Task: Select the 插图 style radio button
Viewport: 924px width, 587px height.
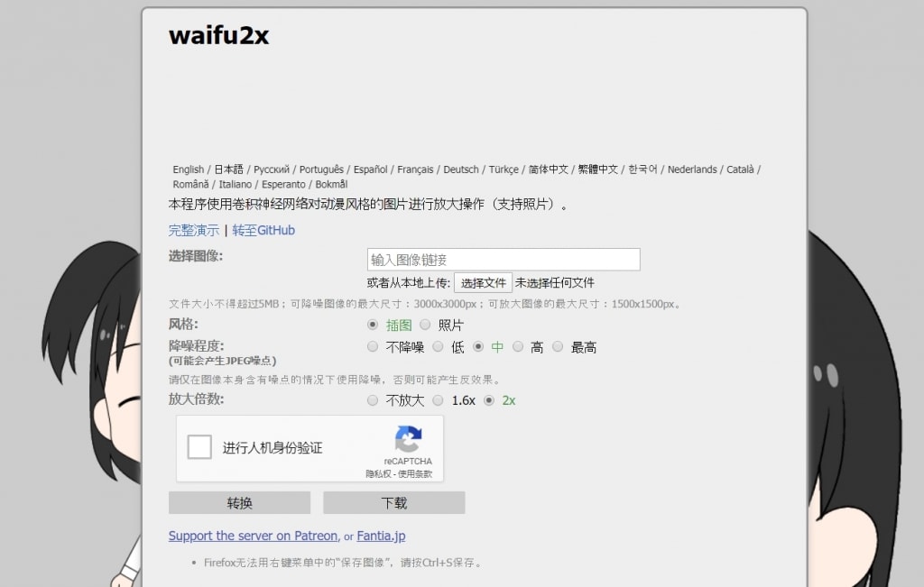Action: click(x=373, y=325)
